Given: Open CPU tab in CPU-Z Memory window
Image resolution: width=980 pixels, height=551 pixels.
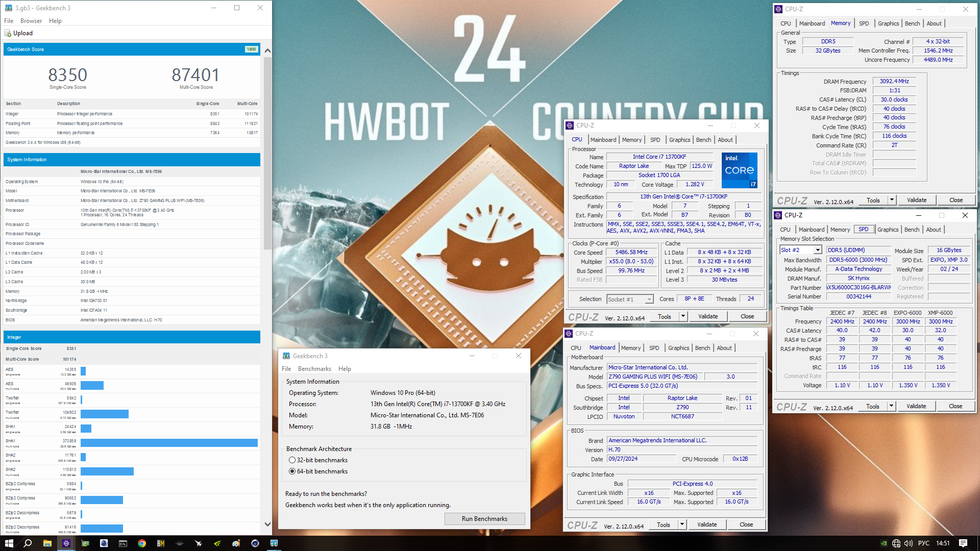Looking at the screenshot, I should coord(786,23).
